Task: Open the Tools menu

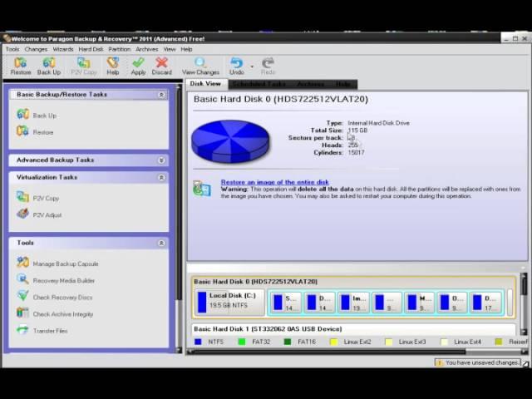Action: click(x=12, y=49)
